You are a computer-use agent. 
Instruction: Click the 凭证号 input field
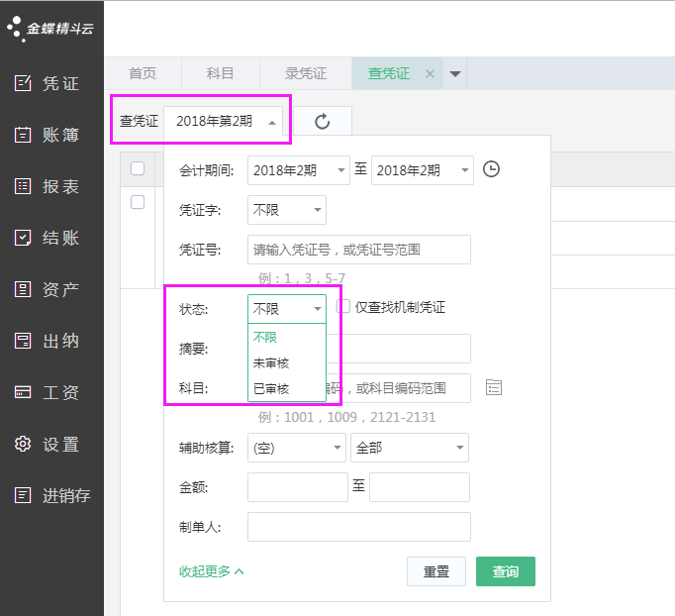click(358, 250)
